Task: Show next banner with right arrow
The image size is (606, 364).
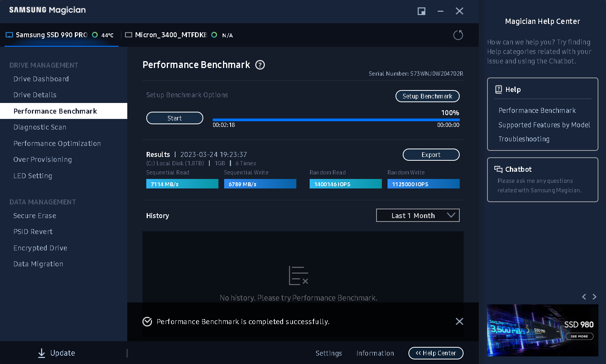Action: coord(595,297)
